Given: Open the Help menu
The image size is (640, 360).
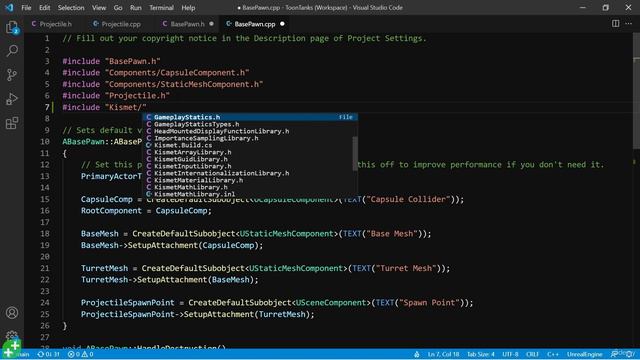Looking at the screenshot, I should [188, 7].
